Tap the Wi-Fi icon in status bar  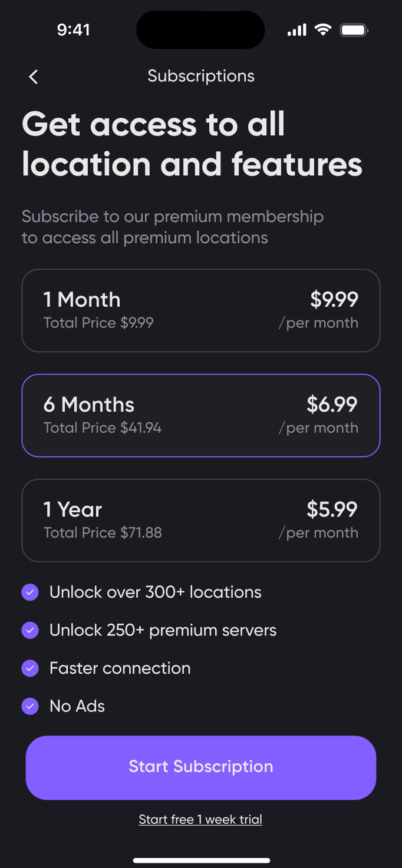tap(322, 29)
